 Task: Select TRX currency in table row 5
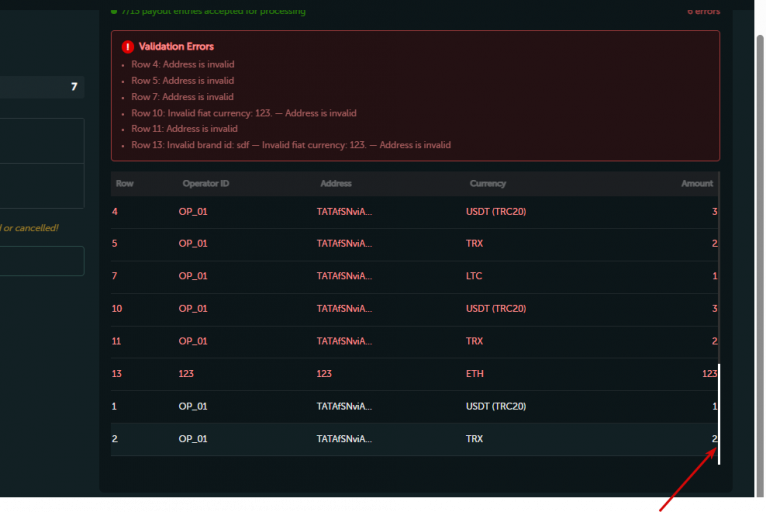[474, 243]
